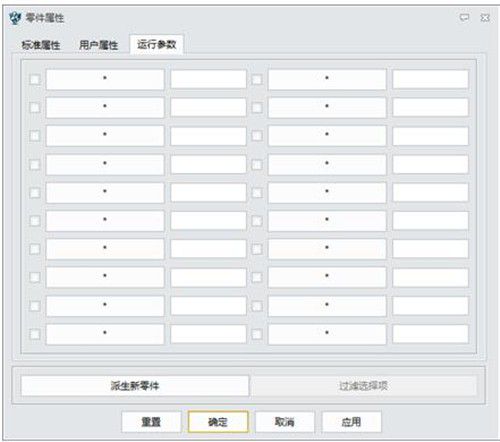
Task: Click the 派生新零件 button
Action: coord(135,386)
